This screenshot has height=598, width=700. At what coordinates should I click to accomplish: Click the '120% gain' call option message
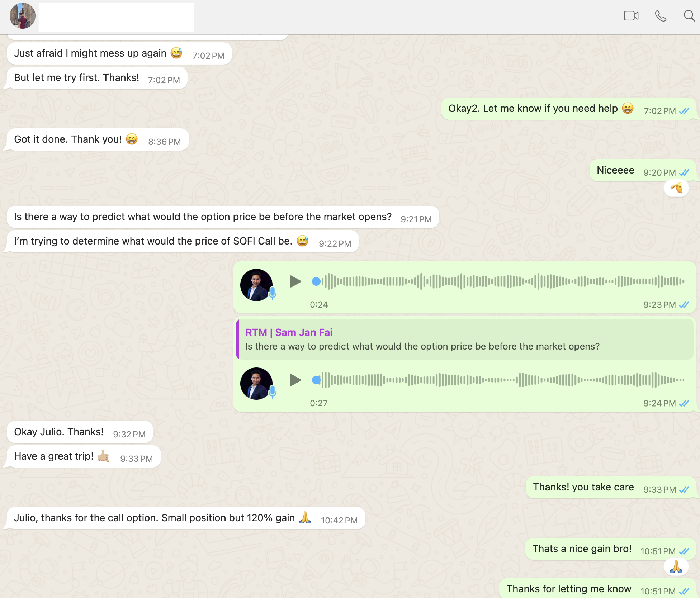point(154,518)
